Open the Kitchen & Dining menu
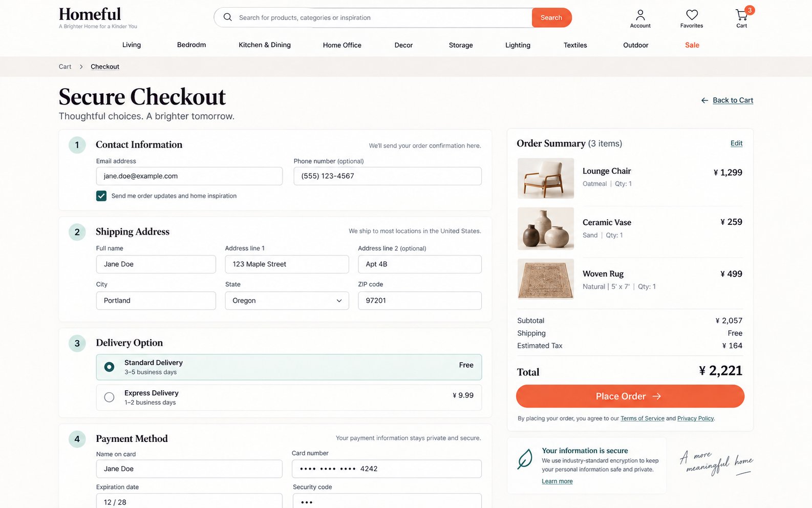This screenshot has height=508, width=812. (265, 45)
